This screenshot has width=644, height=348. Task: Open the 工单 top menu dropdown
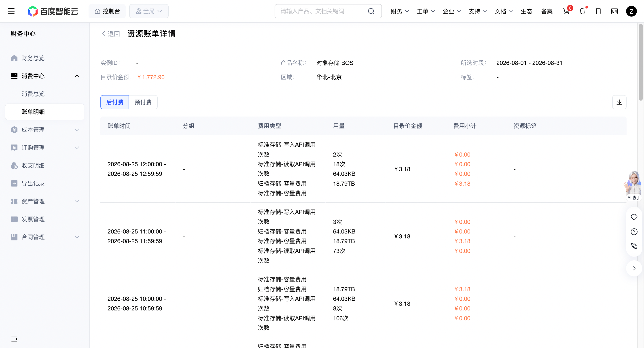(x=426, y=11)
